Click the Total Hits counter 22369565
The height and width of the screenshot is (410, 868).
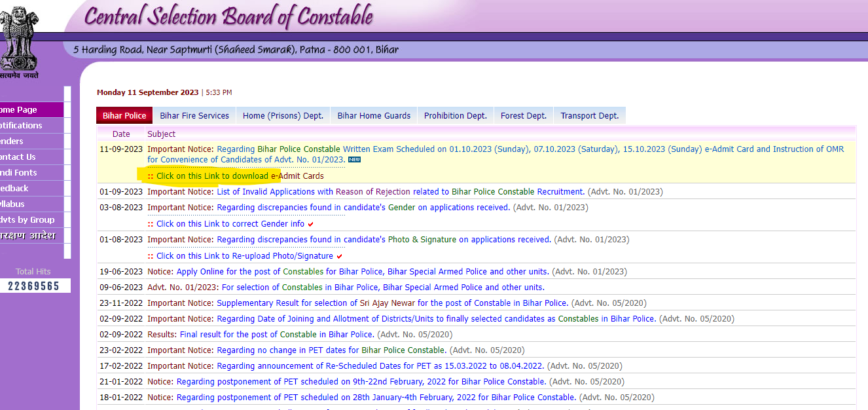coord(34,286)
